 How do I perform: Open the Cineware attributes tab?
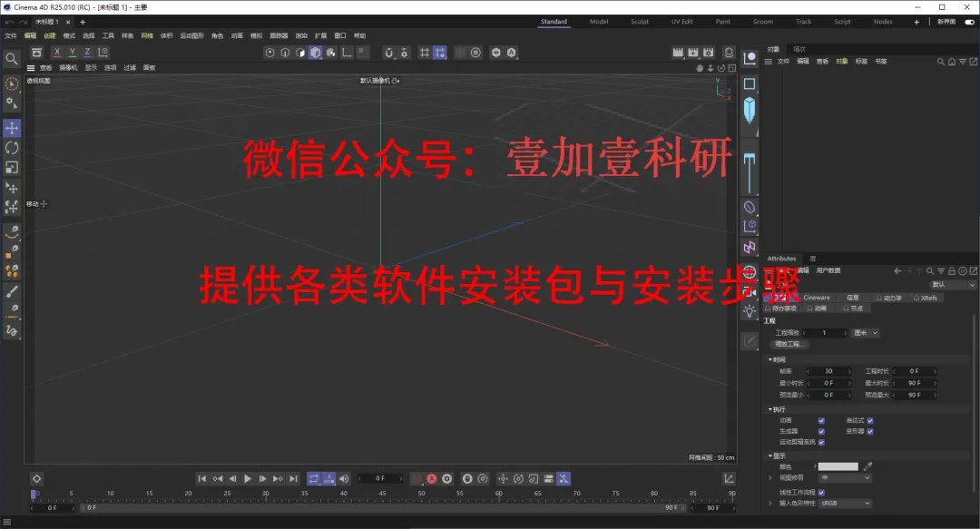[x=817, y=298]
